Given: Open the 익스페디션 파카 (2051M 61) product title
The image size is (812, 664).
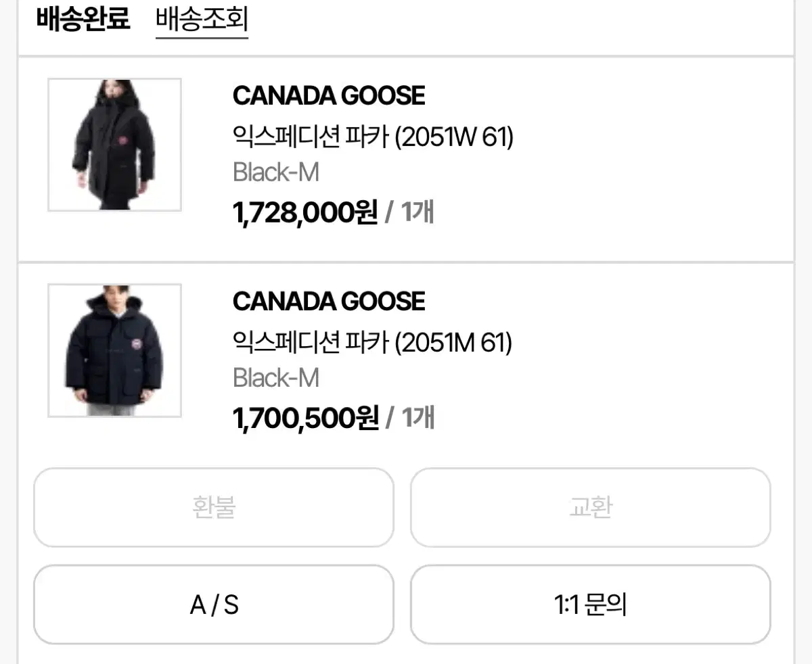Looking at the screenshot, I should (x=372, y=343).
